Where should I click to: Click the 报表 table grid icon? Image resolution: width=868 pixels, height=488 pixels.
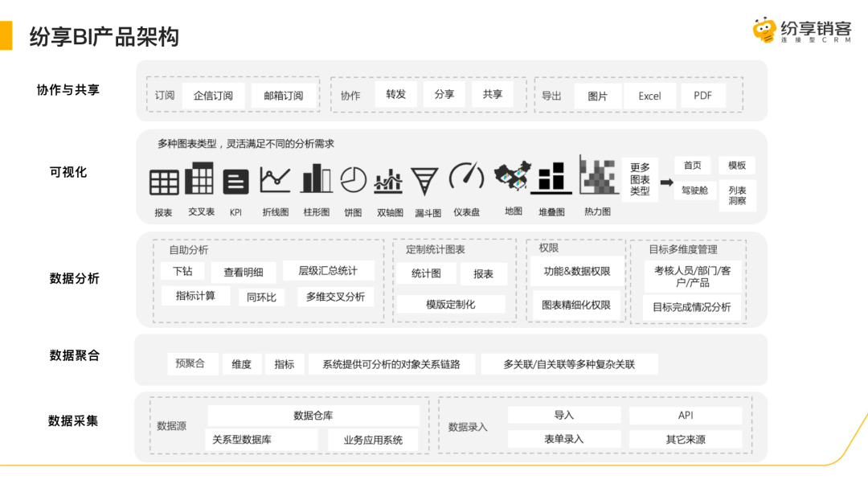click(x=164, y=182)
